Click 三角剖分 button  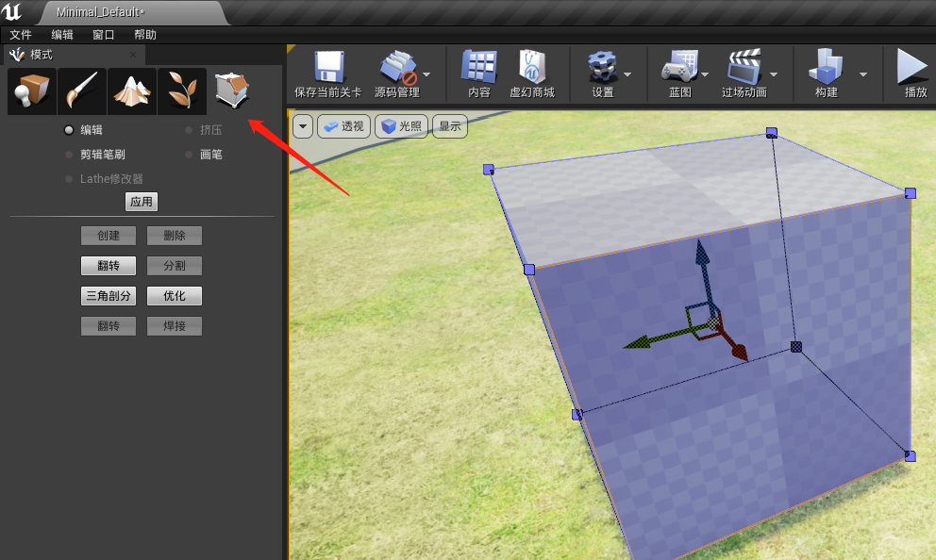[x=109, y=296]
